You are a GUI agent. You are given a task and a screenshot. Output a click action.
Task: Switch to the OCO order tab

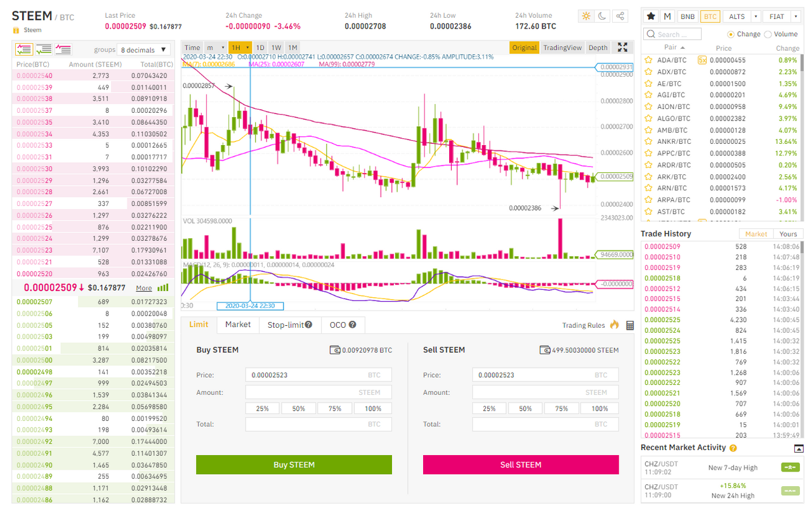[x=343, y=325]
